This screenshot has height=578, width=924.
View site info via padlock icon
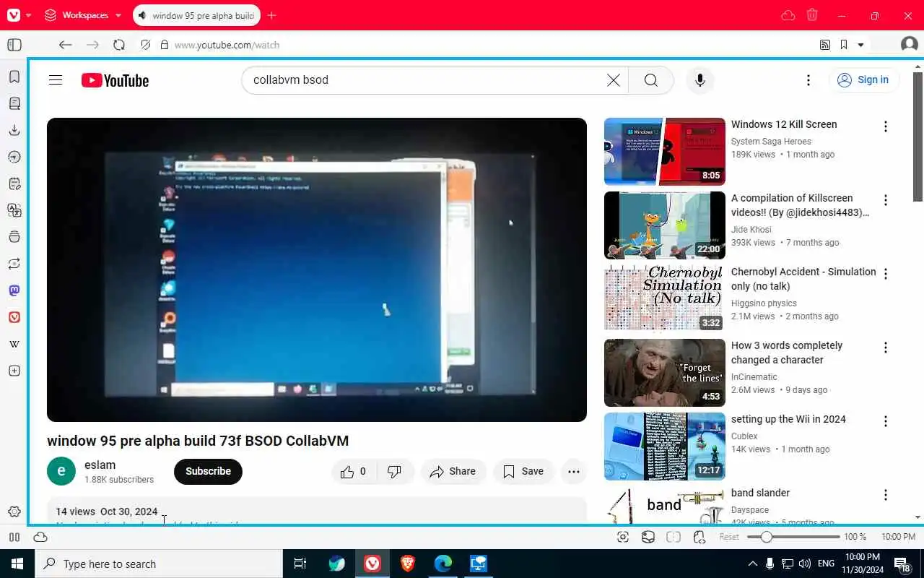pyautogui.click(x=165, y=45)
